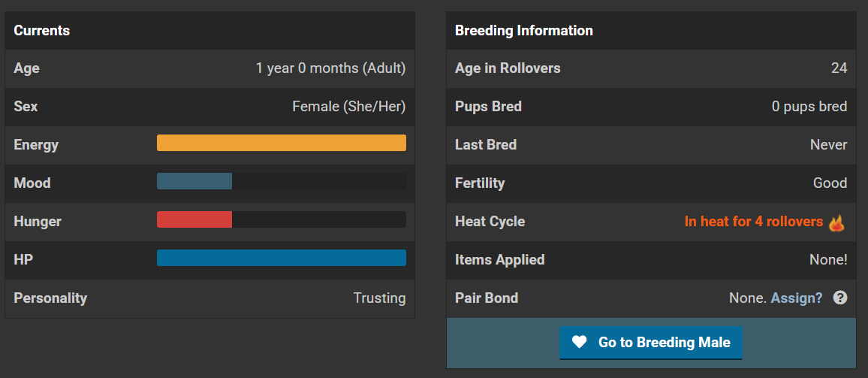Click the Sex value Female (She/Her)
This screenshot has width=868, height=378.
pos(348,107)
